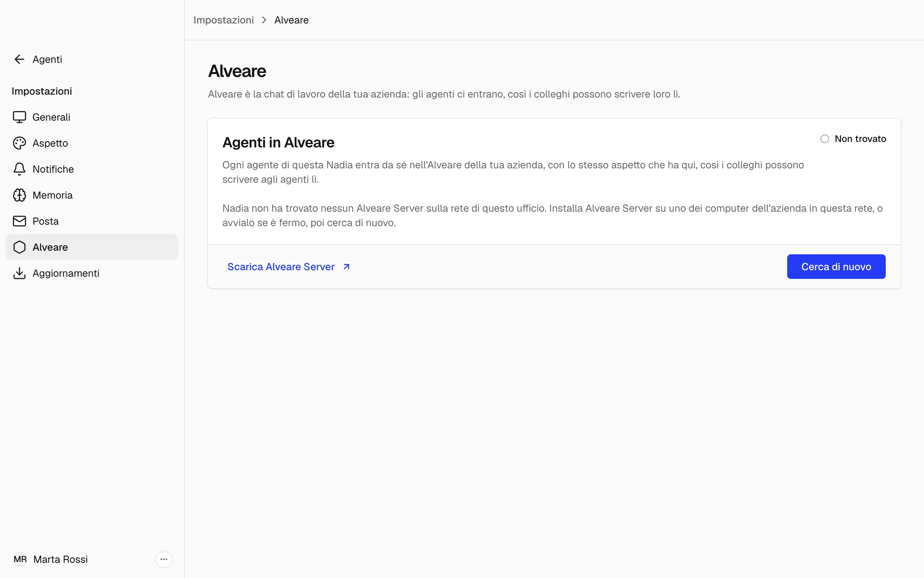Open the Aspetto settings section
The width and height of the screenshot is (924, 578).
(92, 143)
